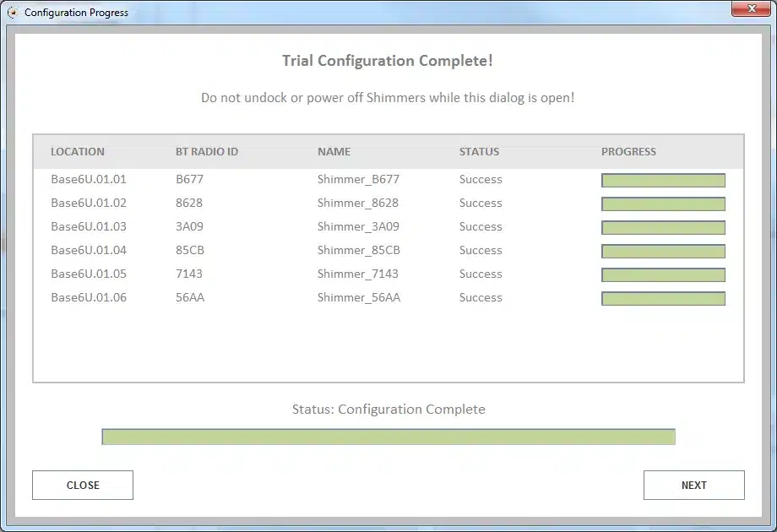The image size is (777, 532).
Task: Close the Configuration Progress window
Action: point(751,8)
